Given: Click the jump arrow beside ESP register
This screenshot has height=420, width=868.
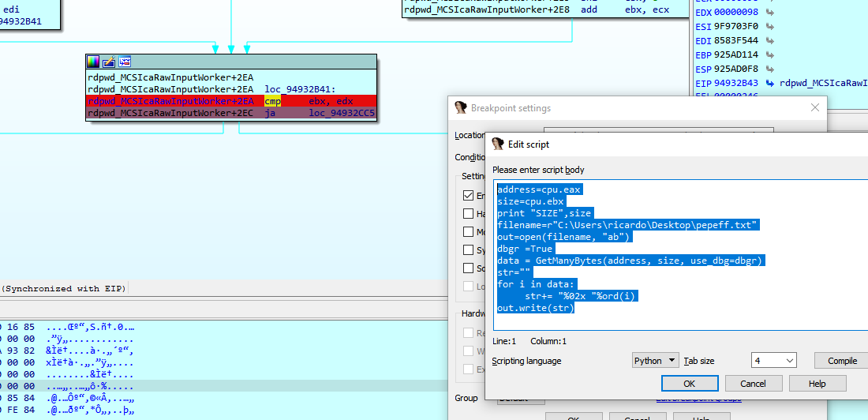Looking at the screenshot, I should tap(769, 69).
